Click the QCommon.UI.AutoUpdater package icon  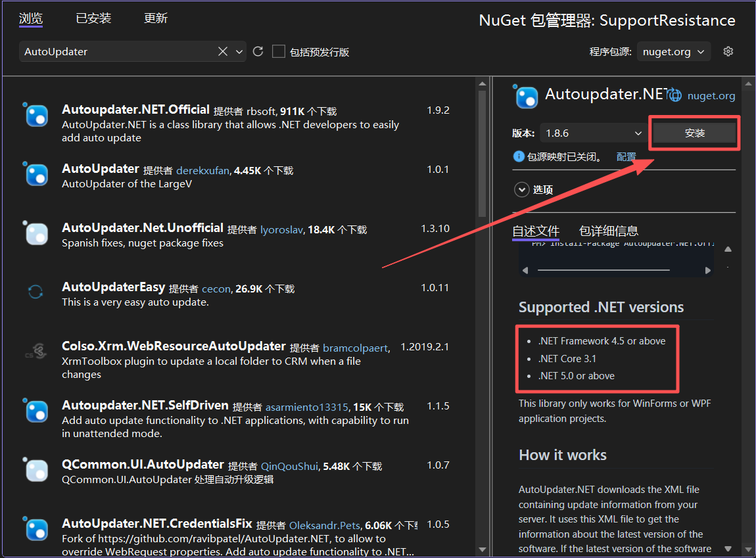[x=35, y=471]
